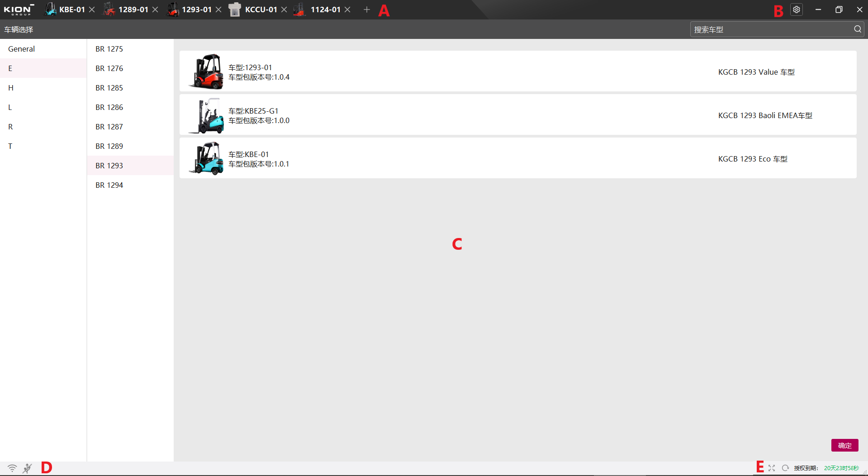Screen dimensions: 868x476
Task: Select the KGCB 1293 Value vehicle row
Action: click(517, 71)
